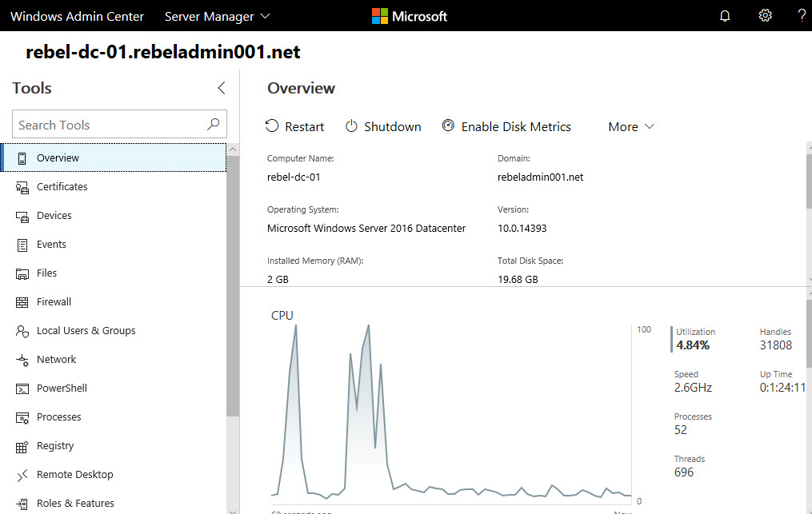Open the Server Manager dropdown
The width and height of the screenshot is (812, 514).
(218, 17)
